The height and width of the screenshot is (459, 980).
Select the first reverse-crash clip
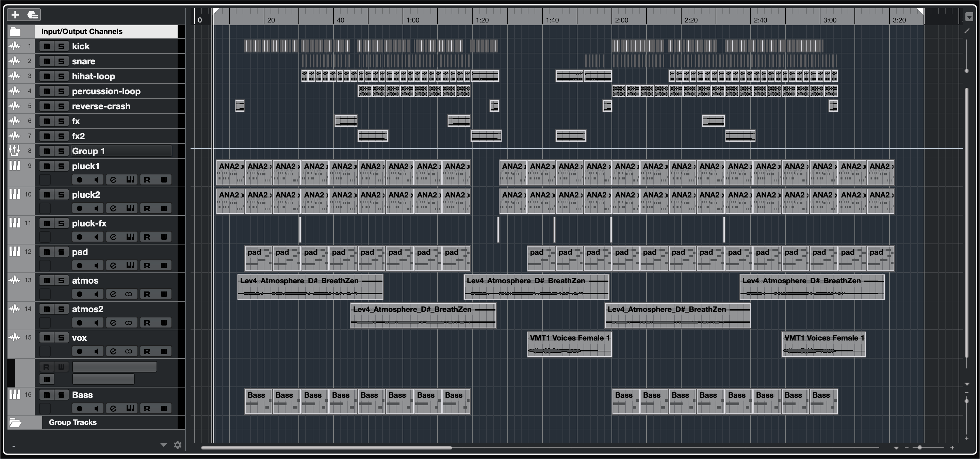click(240, 106)
